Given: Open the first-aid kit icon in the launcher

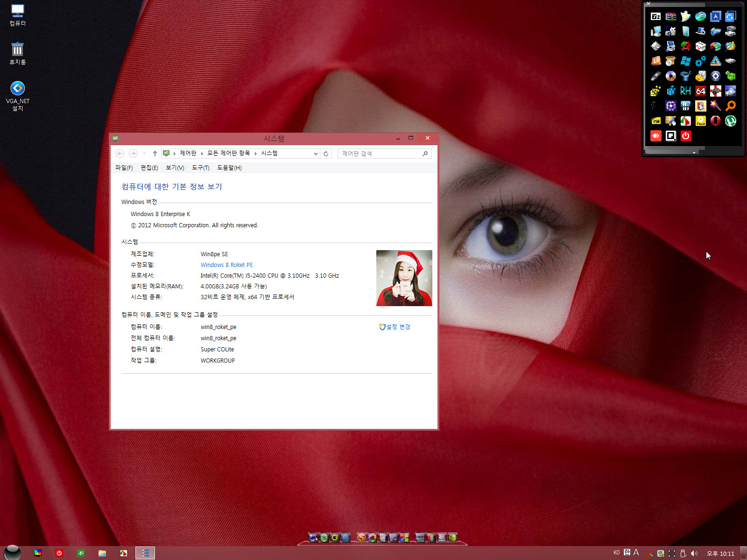Looking at the screenshot, I should 701,46.
